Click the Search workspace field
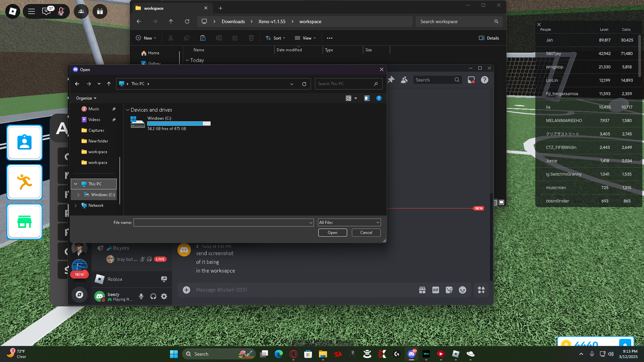 [x=459, y=21]
